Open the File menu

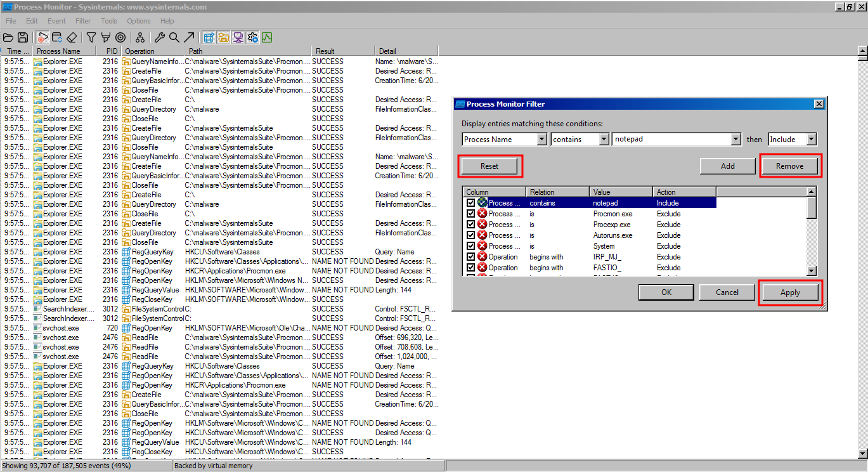[x=11, y=21]
